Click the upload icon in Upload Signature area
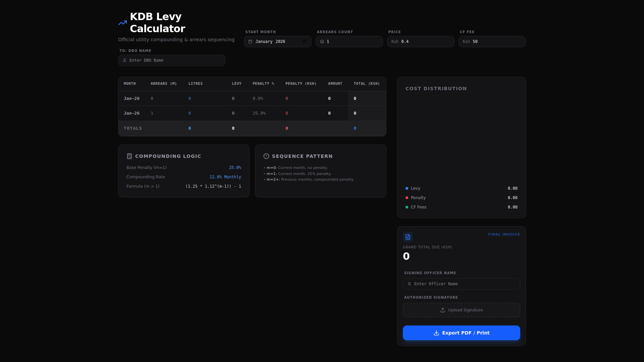 click(x=443, y=310)
